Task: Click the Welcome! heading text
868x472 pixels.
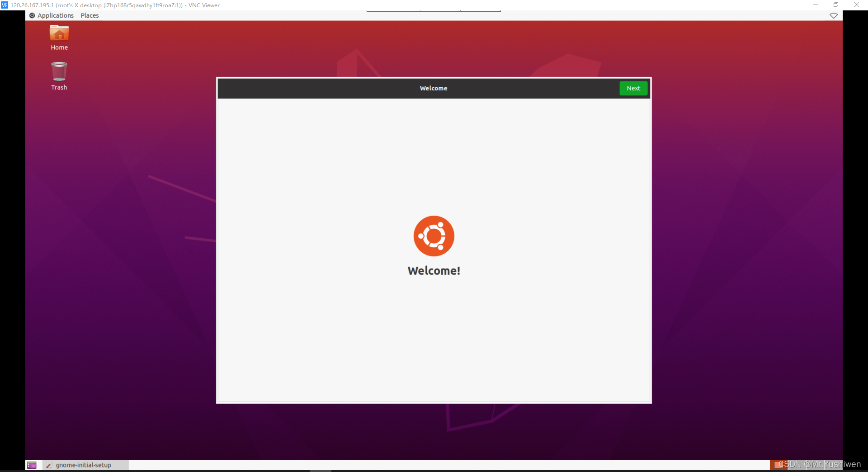Action: point(434,270)
